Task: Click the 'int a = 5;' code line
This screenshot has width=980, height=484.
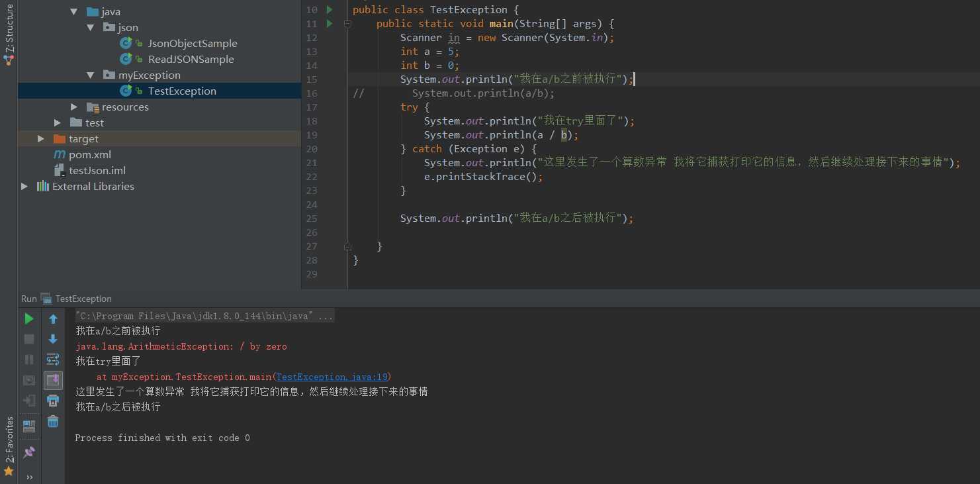Action: 429,52
